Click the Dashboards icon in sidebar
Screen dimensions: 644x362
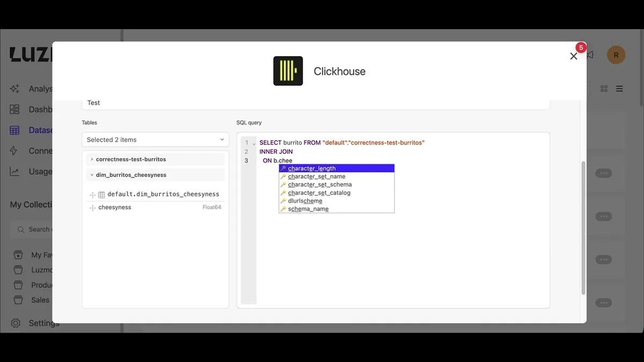[14, 109]
